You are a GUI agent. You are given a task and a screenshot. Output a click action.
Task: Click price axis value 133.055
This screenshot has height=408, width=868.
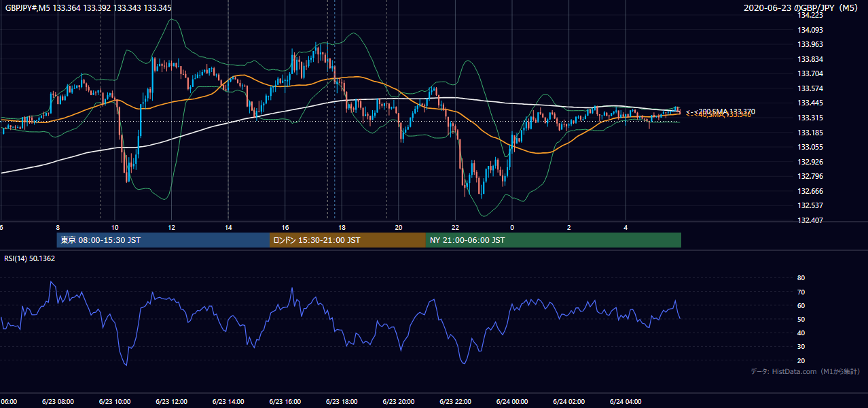pos(811,147)
